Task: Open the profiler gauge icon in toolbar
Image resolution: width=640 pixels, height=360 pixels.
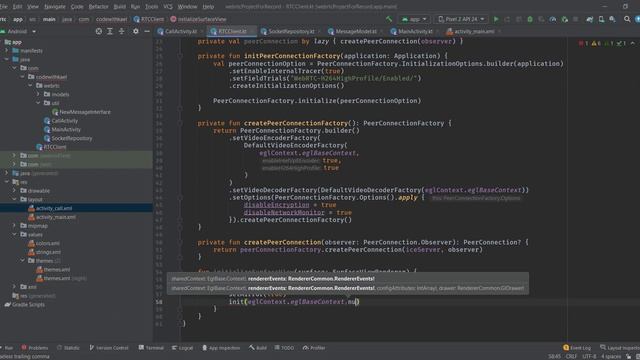Action: (553, 19)
